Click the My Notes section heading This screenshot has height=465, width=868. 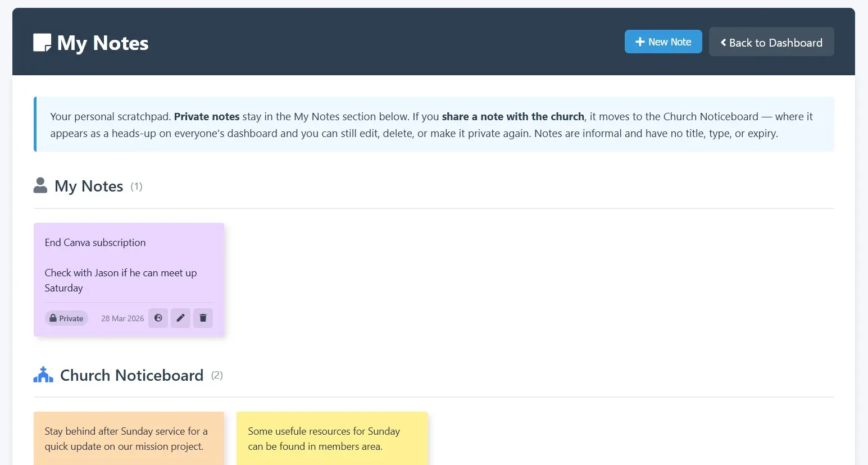[x=89, y=186]
